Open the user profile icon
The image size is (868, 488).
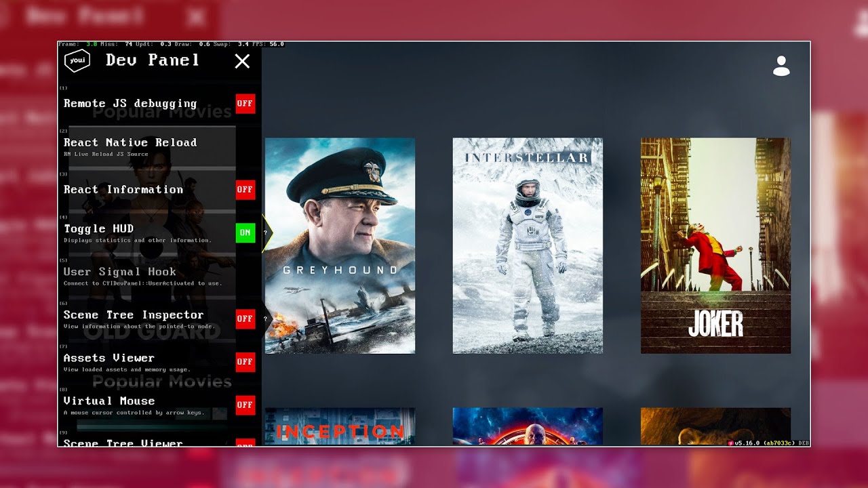tap(781, 66)
